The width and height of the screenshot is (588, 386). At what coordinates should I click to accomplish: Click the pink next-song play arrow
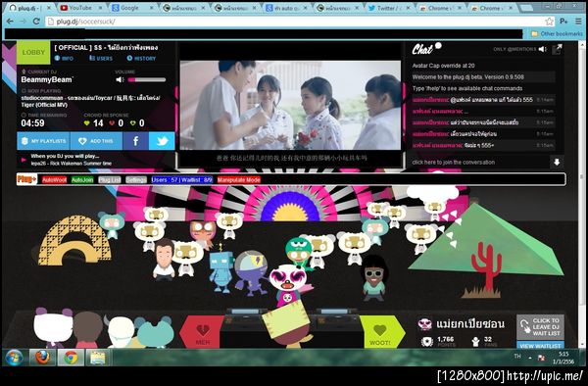pos(24,160)
